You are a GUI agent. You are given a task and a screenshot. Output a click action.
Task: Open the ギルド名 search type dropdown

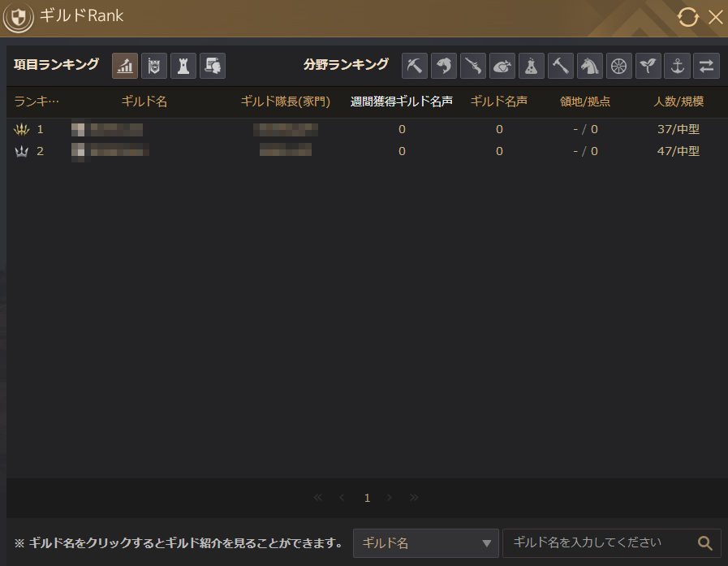[426, 543]
